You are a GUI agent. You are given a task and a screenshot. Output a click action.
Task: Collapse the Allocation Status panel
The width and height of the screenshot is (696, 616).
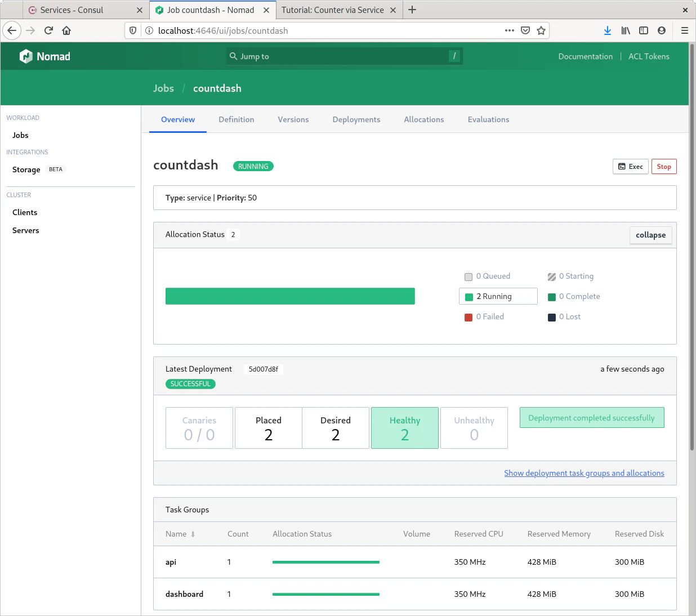[x=650, y=235]
